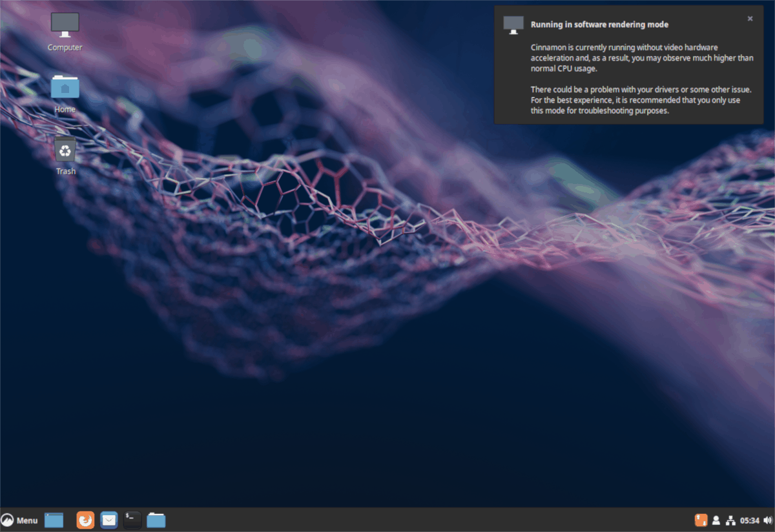Open the network connections tray icon

[x=731, y=520]
